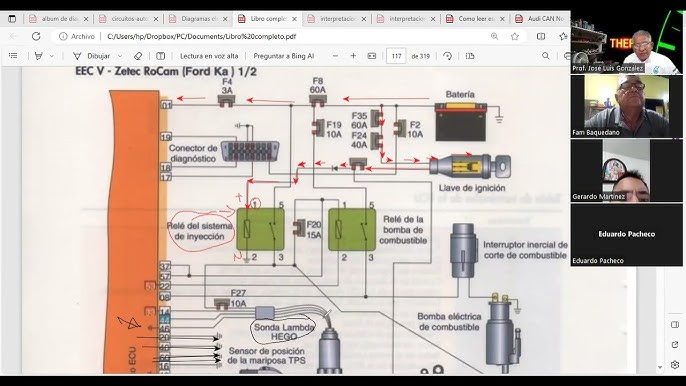Close the 'Libro comple' tab
The width and height of the screenshot is (686, 386).
(294, 19)
